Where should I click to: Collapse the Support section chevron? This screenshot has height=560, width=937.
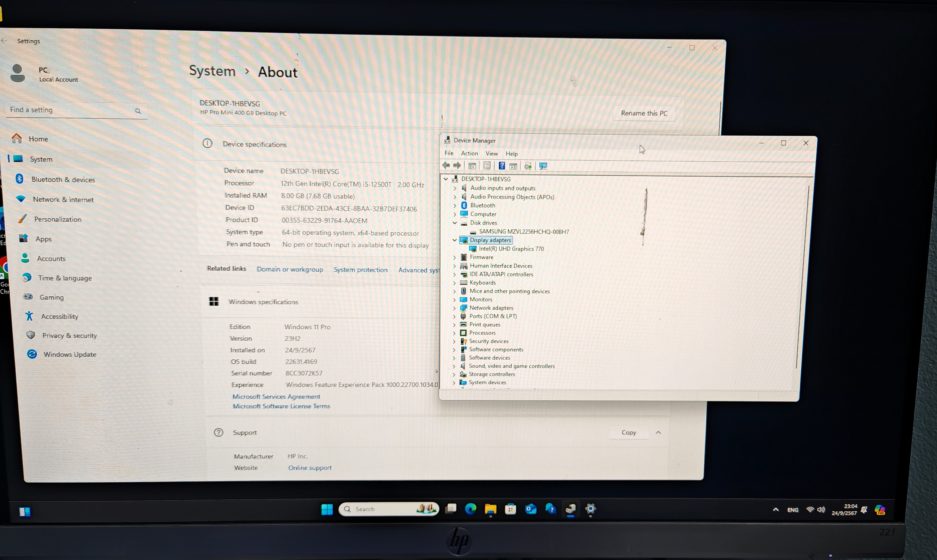click(x=658, y=433)
